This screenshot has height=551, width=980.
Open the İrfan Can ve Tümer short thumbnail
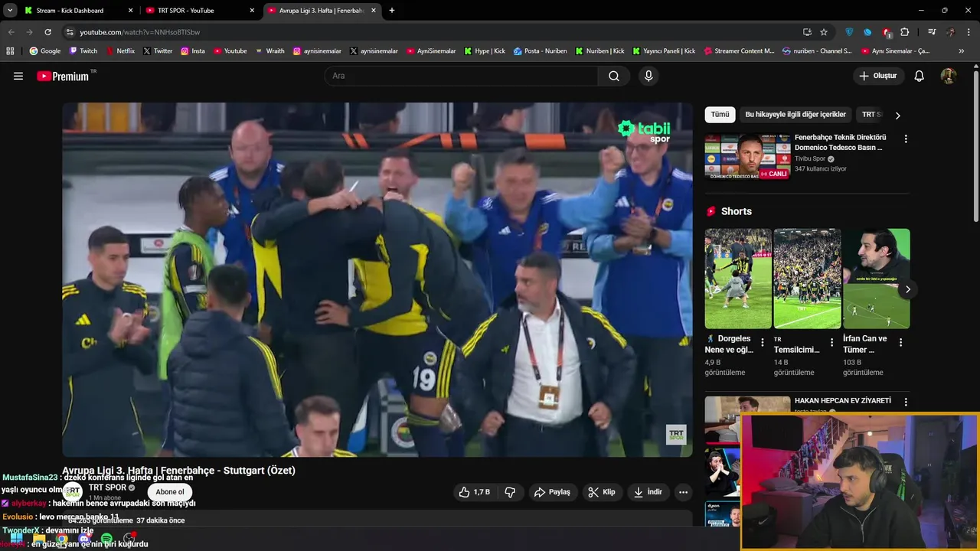click(877, 279)
